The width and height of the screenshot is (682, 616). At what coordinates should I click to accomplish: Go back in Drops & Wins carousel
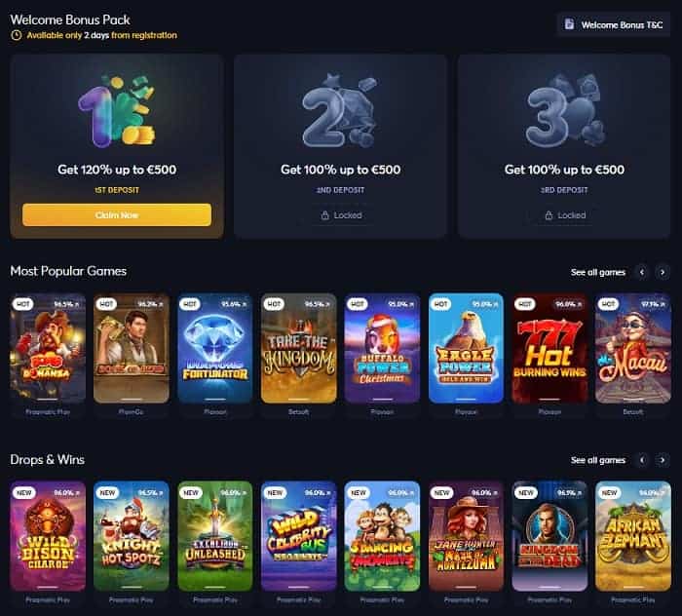point(642,460)
